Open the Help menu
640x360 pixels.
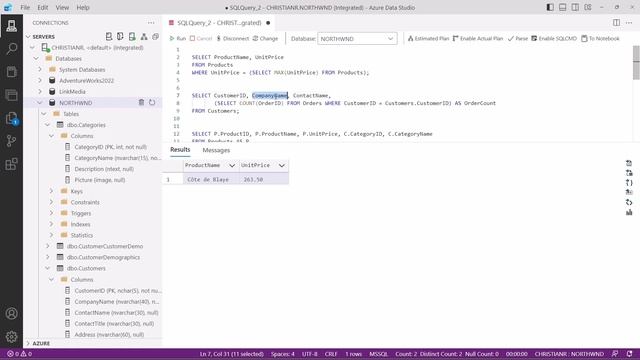pos(83,7)
